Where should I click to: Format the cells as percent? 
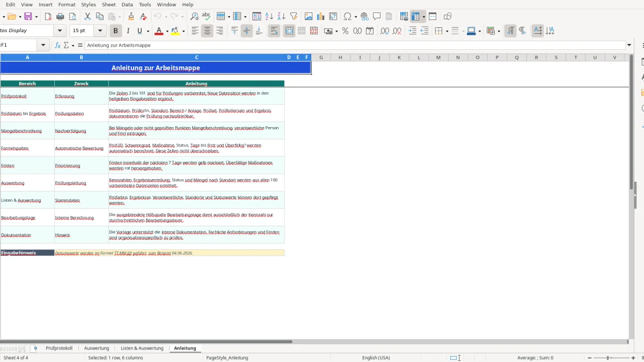tap(345, 31)
